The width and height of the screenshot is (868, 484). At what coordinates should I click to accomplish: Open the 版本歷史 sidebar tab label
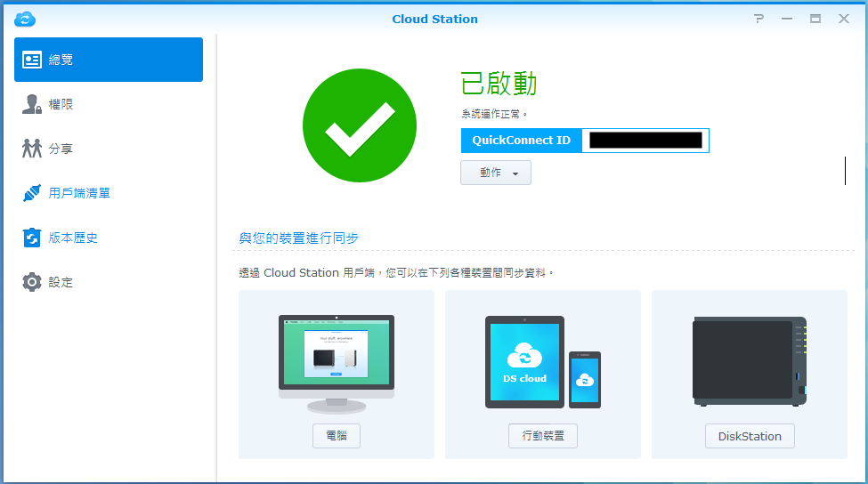coord(72,238)
